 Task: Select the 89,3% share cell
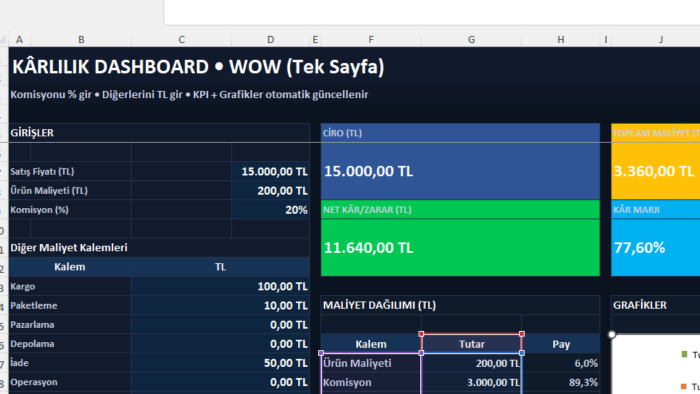pos(561,382)
